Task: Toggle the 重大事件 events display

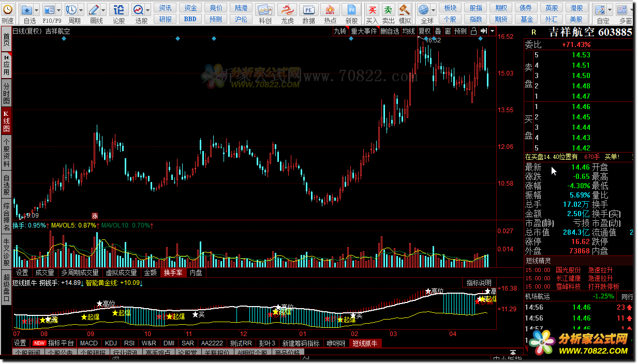Action: 364,31
